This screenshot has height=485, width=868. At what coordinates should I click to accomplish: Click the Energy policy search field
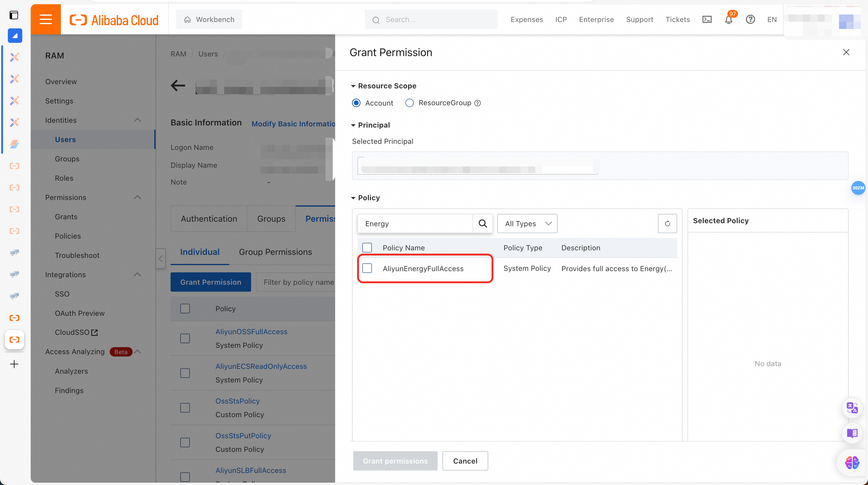[415, 223]
